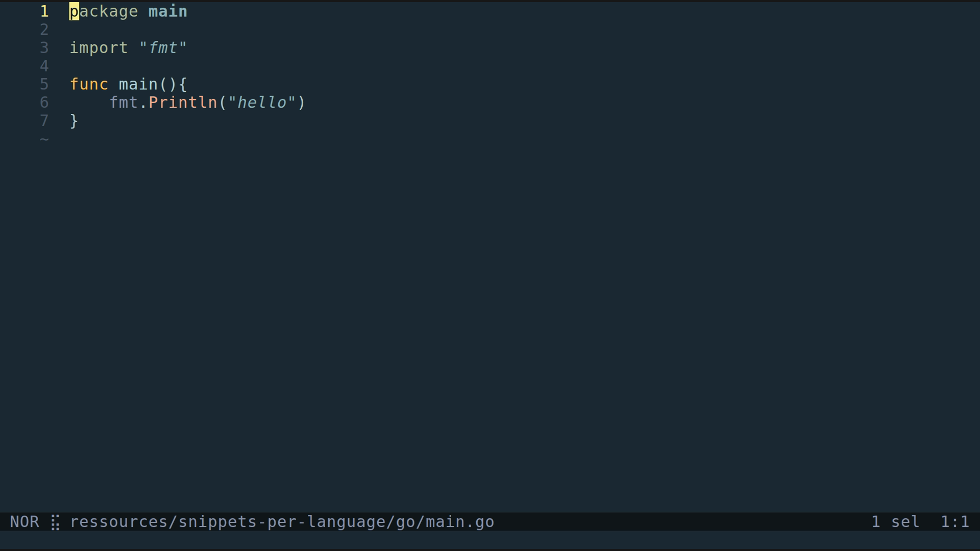Click line number 3 in the gutter
The height and width of the screenshot is (551, 980).
[x=44, y=48]
